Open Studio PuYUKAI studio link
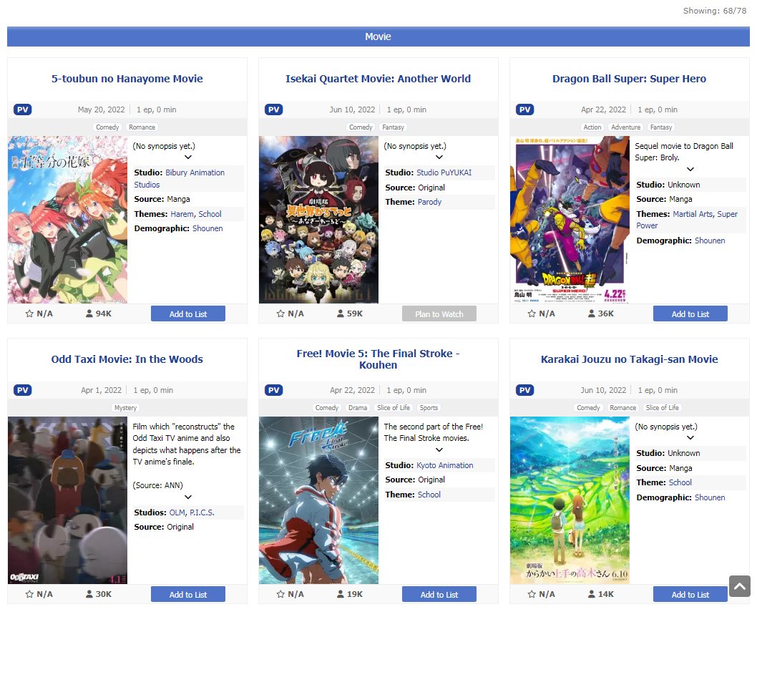The image size is (757, 700). [444, 172]
